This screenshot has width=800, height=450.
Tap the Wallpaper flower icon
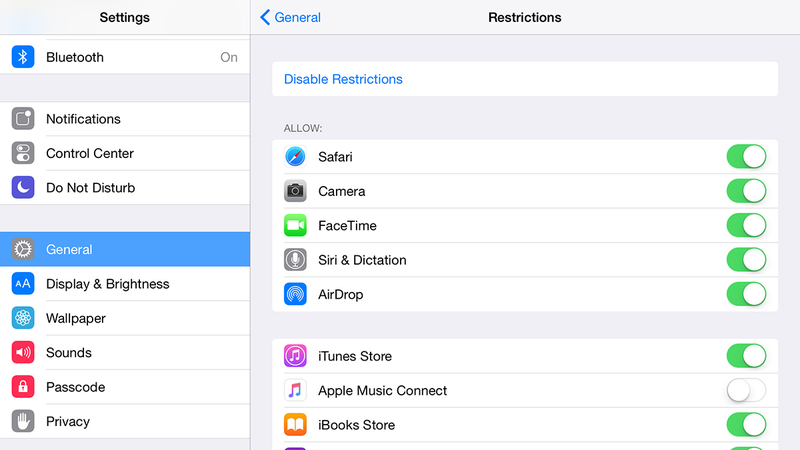pyautogui.click(x=23, y=318)
